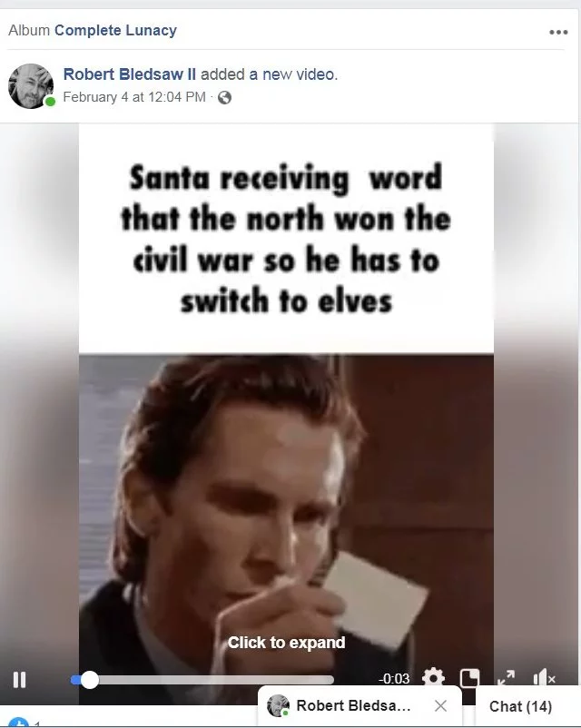Screen dimensions: 581x728
Task: Click the blue like reaction icon
Action: click(x=18, y=723)
